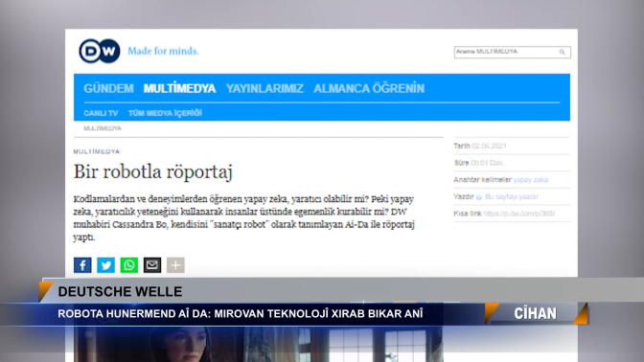Screen dimensions: 644x362
Task: Select the MULTİMEDYA tab
Action: click(179, 88)
